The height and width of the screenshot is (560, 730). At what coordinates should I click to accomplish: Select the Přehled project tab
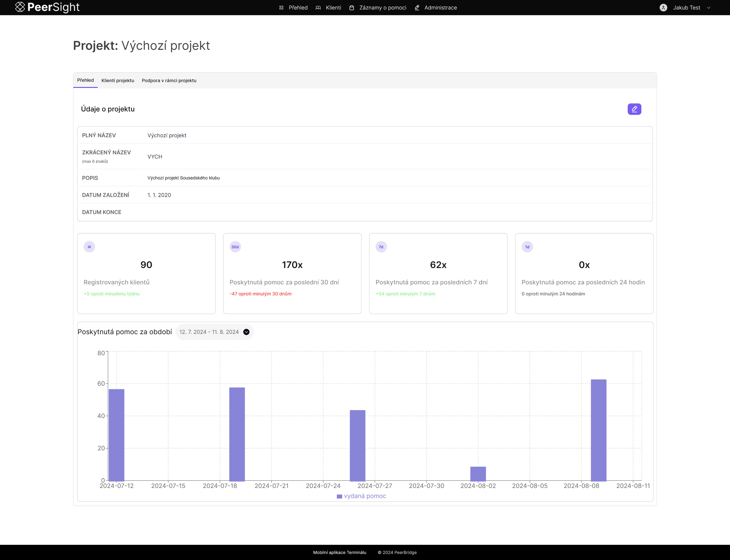pos(85,80)
